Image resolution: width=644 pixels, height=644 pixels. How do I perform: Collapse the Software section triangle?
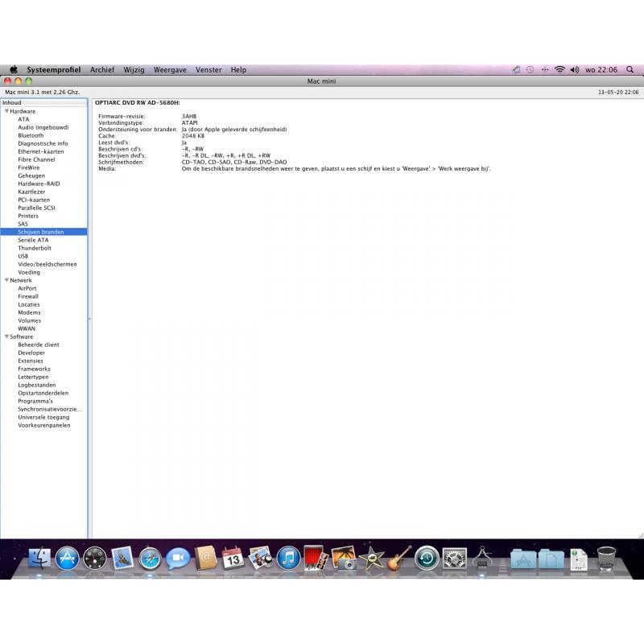pos(6,336)
